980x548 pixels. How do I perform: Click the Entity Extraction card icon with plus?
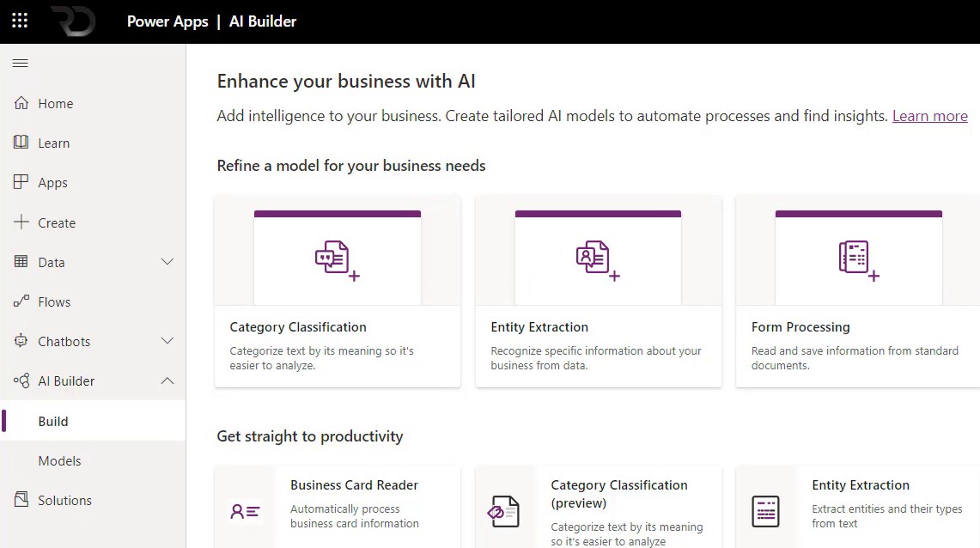(598, 260)
